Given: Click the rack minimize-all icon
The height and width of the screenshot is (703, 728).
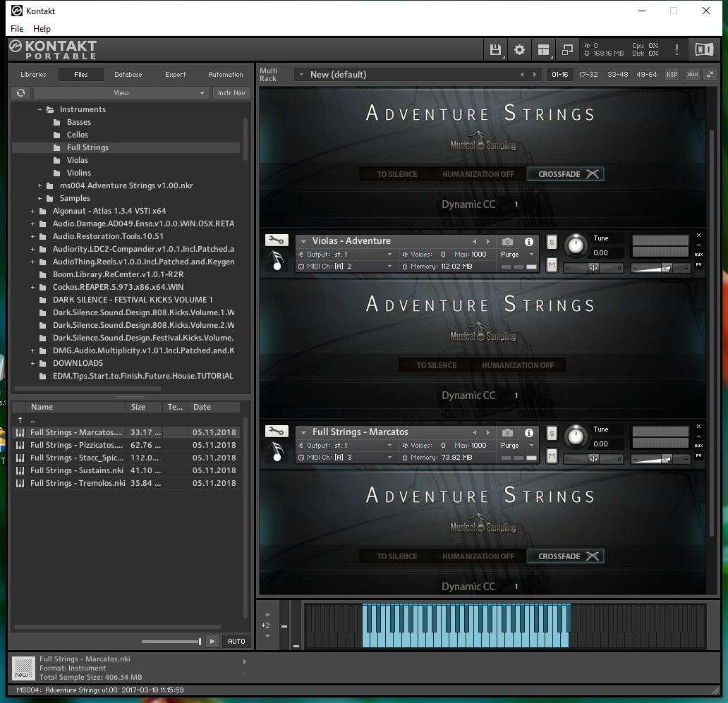Looking at the screenshot, I should [710, 75].
